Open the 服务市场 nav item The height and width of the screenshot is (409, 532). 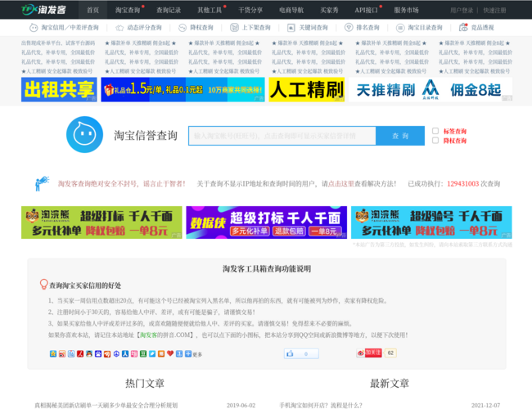[x=406, y=10]
